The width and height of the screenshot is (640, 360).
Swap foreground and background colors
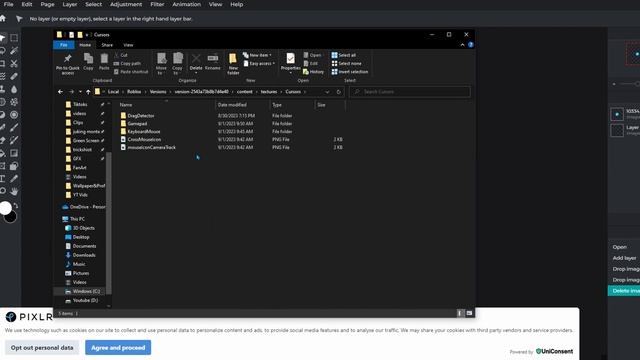coord(16,205)
